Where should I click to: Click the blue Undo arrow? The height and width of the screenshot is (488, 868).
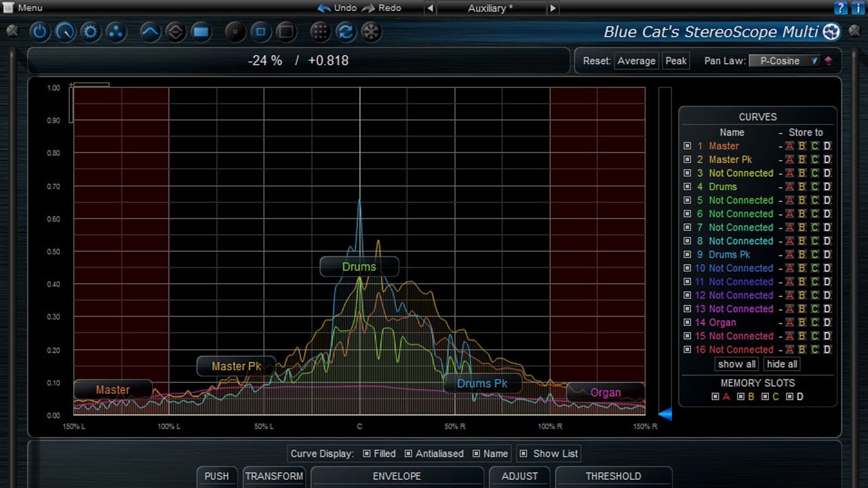(x=324, y=8)
